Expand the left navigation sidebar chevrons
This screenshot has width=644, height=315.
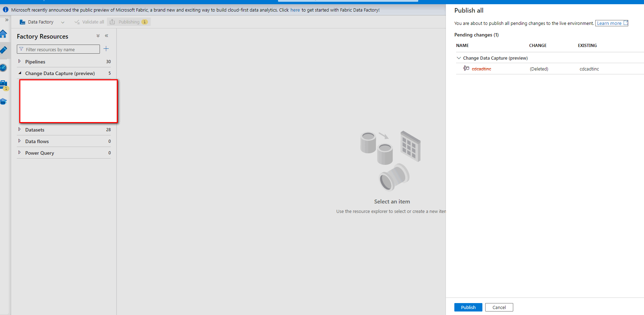(x=7, y=20)
